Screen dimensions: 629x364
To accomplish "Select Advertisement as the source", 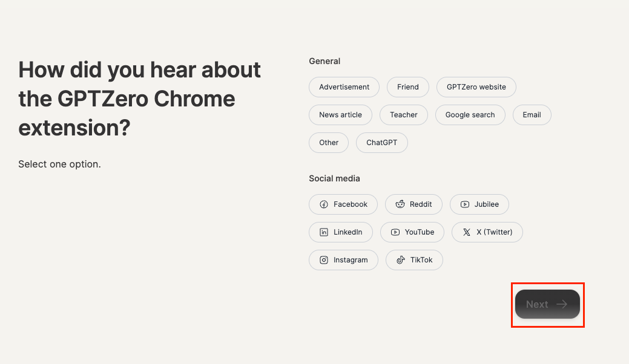I will pyautogui.click(x=344, y=87).
